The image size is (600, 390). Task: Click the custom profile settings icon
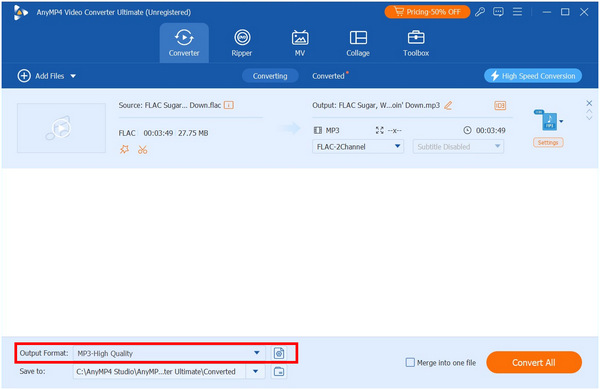point(279,353)
